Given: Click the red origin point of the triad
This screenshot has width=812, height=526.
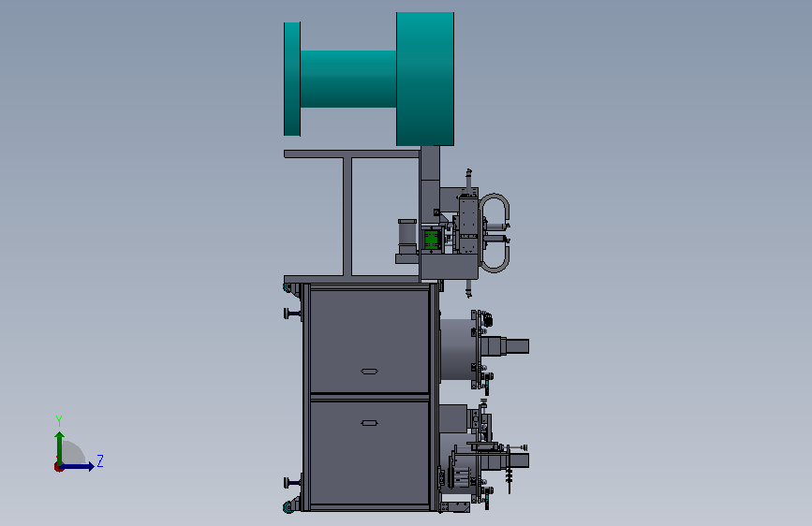Looking at the screenshot, I should click(x=58, y=467).
